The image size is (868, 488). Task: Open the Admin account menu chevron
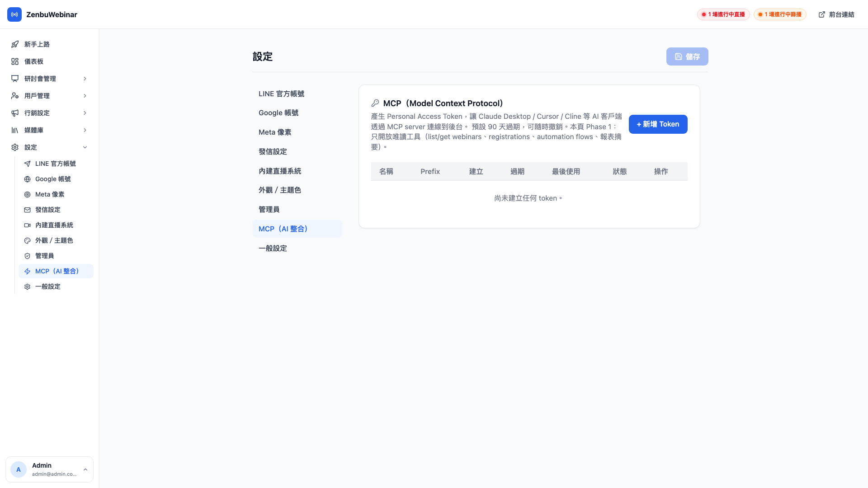(85, 469)
